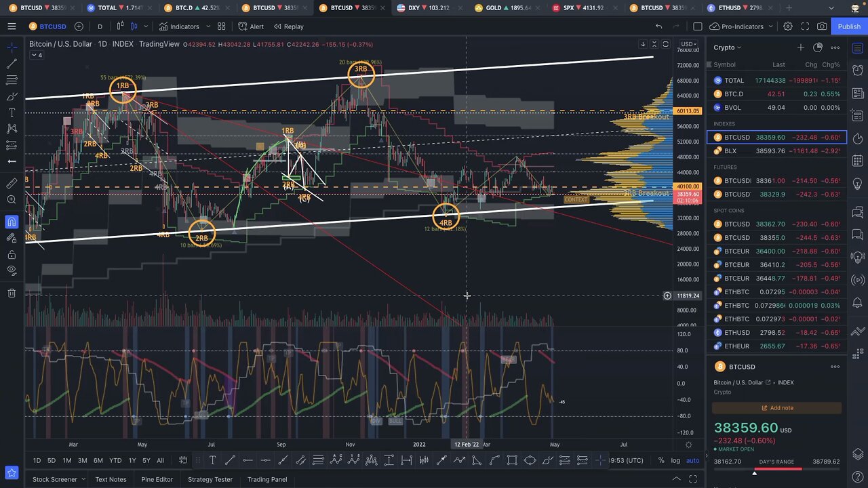Toggle auto price scale
Image resolution: width=868 pixels, height=488 pixels.
click(692, 460)
